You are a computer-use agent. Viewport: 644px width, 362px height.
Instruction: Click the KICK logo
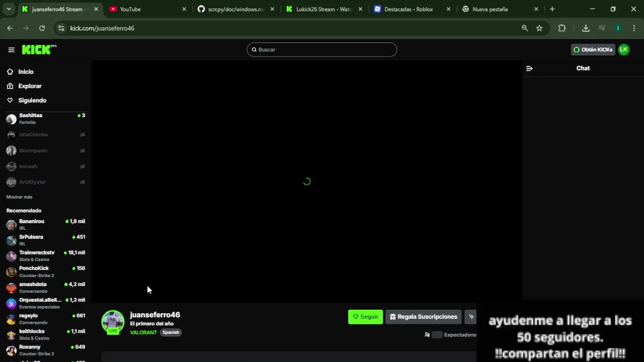39,49
